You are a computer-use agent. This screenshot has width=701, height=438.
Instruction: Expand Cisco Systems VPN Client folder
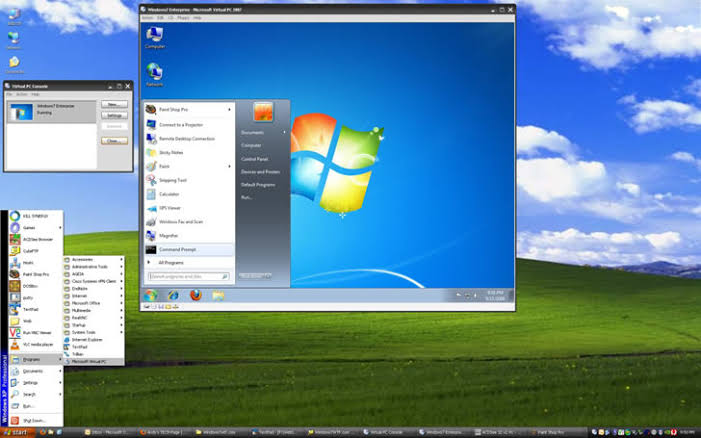click(x=93, y=282)
